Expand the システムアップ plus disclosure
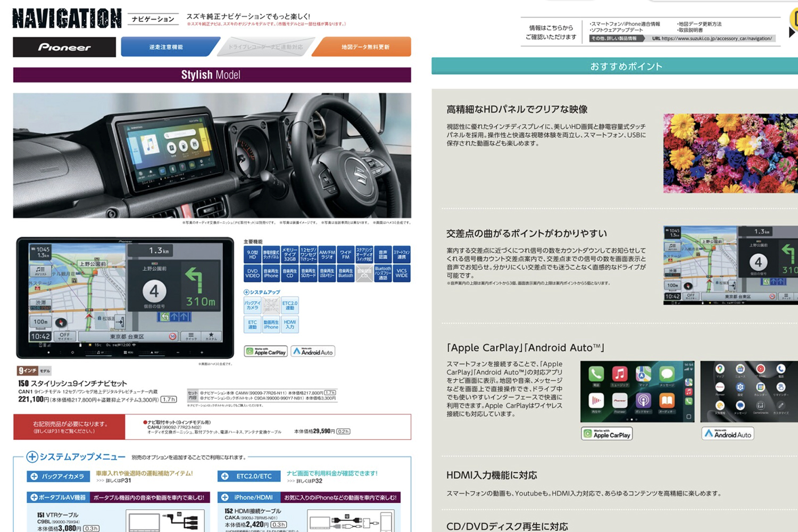 click(x=246, y=292)
